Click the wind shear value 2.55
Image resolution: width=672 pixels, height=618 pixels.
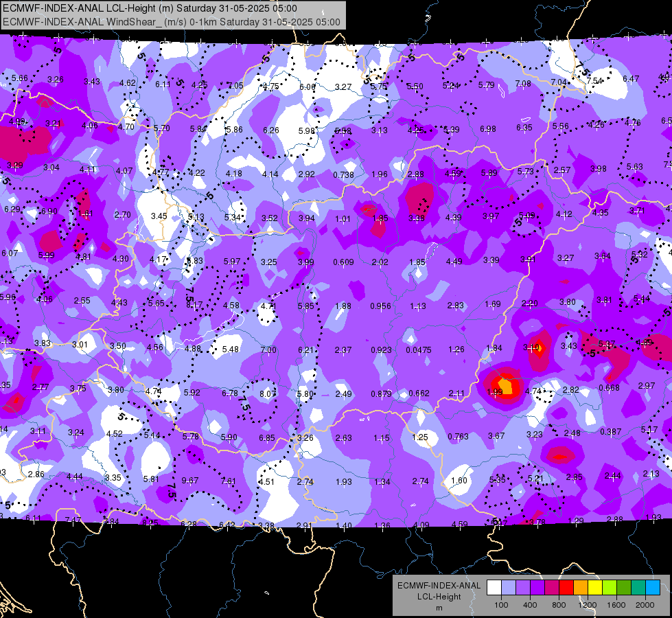tap(82, 301)
